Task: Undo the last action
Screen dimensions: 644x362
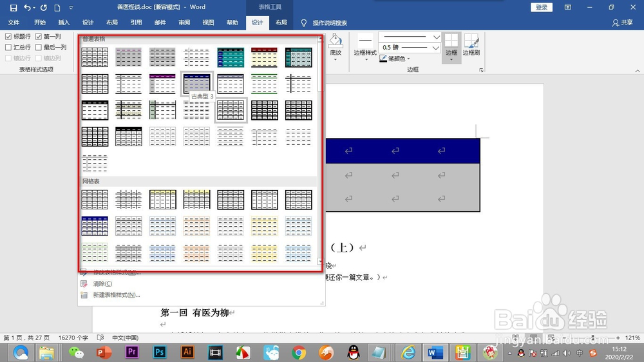Action: [x=27, y=7]
